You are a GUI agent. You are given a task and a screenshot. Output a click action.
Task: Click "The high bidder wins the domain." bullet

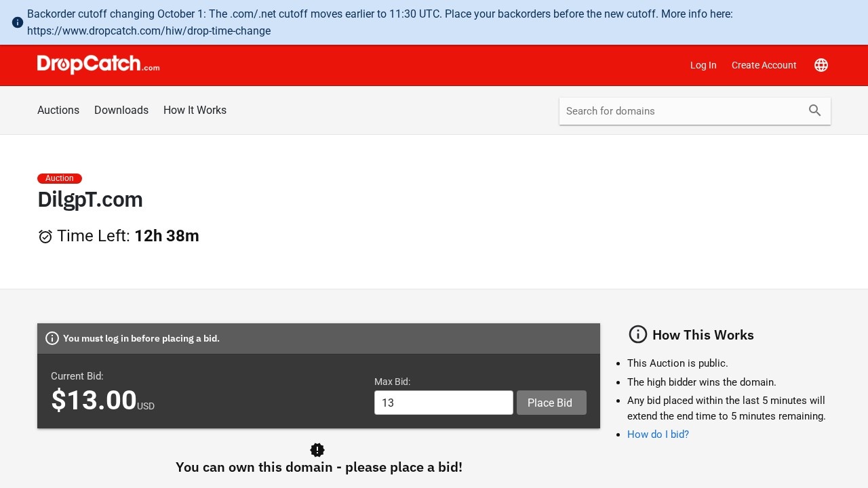coord(702,382)
